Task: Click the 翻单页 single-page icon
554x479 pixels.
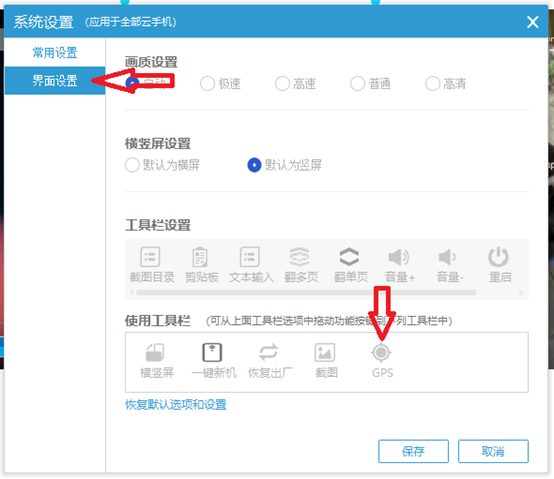Action: point(349,257)
